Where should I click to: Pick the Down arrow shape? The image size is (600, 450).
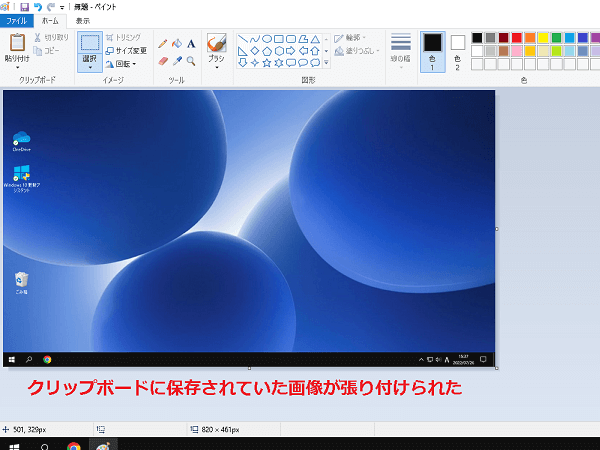243,63
